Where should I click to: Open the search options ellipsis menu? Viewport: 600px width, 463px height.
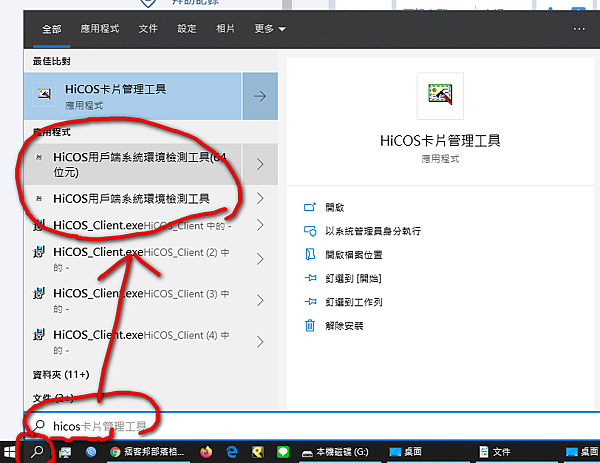pos(579,29)
